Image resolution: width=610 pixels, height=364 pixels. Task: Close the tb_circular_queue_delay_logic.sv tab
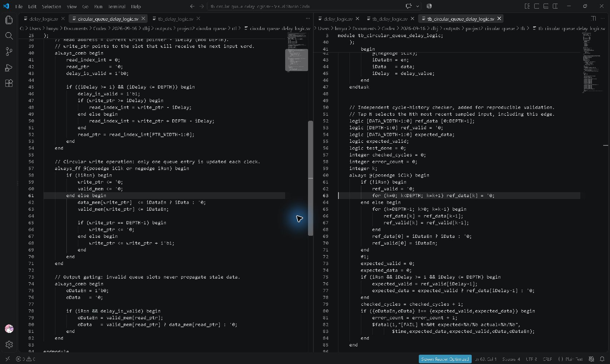(x=499, y=19)
